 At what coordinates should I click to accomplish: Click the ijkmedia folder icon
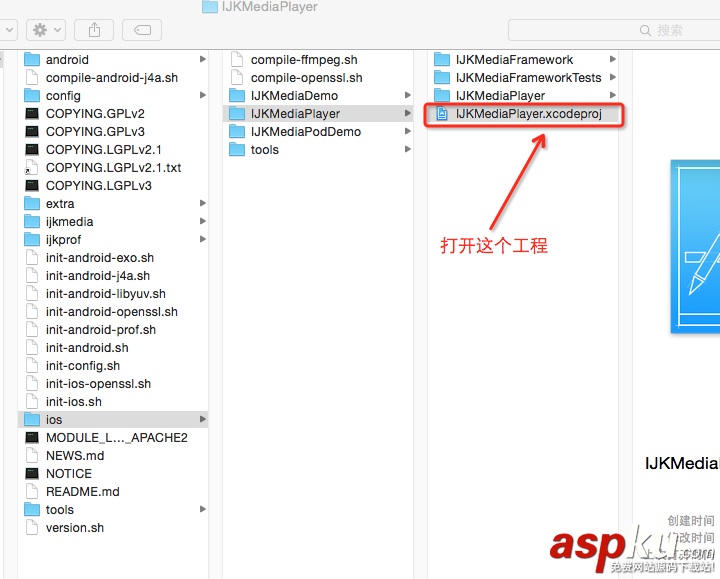click(32, 221)
